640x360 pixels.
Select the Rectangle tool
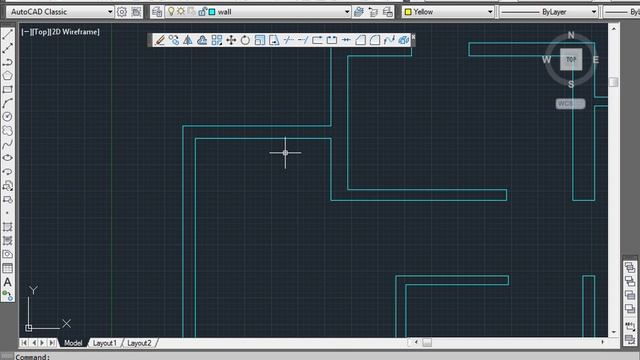(x=7, y=89)
